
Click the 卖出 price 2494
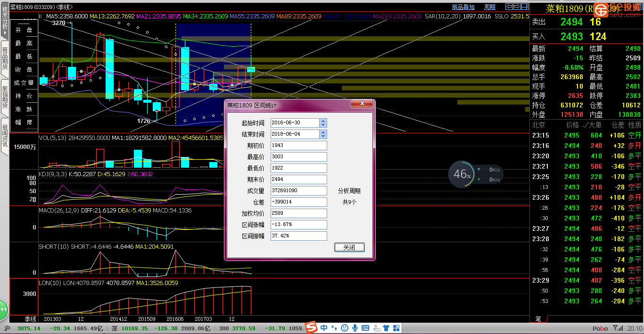point(571,22)
